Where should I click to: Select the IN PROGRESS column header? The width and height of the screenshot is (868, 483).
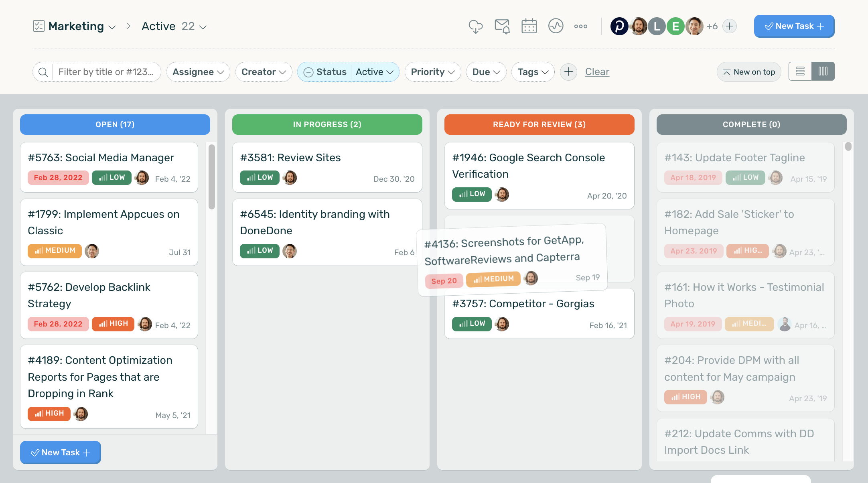[x=327, y=124]
